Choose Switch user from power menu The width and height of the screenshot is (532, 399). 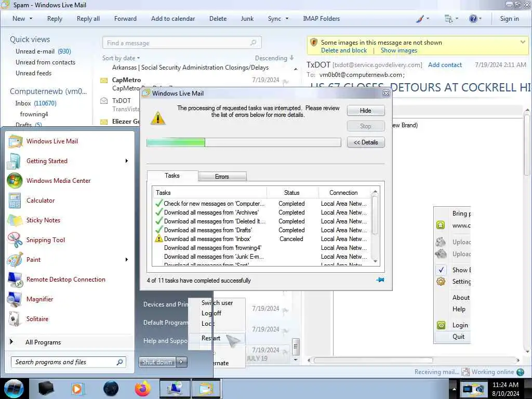coord(217,303)
